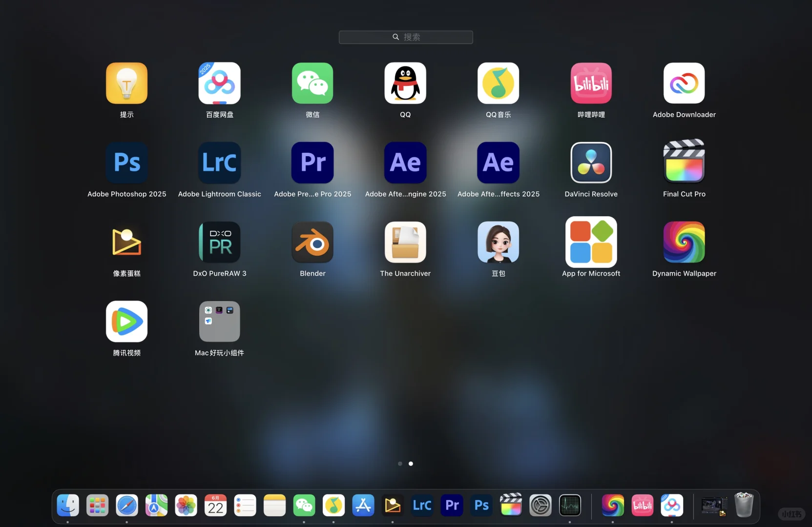The width and height of the screenshot is (812, 527).
Task: Open the 提示 (Tips) app in Launchpad
Action: (126, 83)
